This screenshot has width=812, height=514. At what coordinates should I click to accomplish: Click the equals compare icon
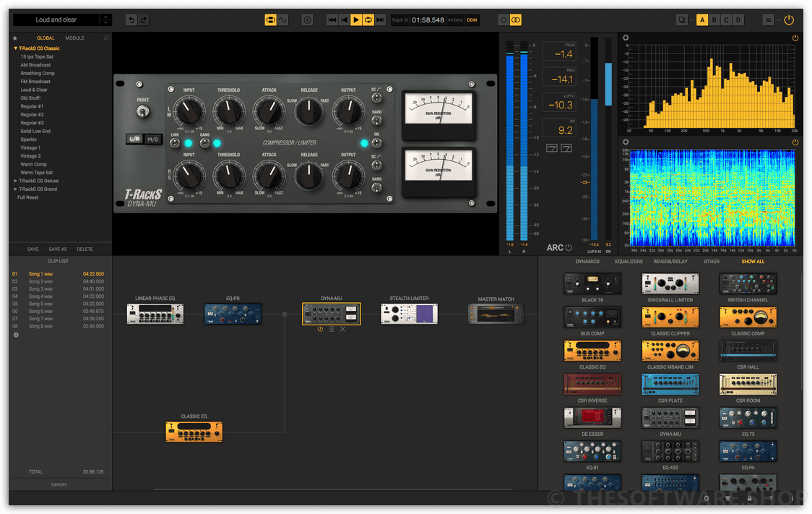[x=769, y=20]
